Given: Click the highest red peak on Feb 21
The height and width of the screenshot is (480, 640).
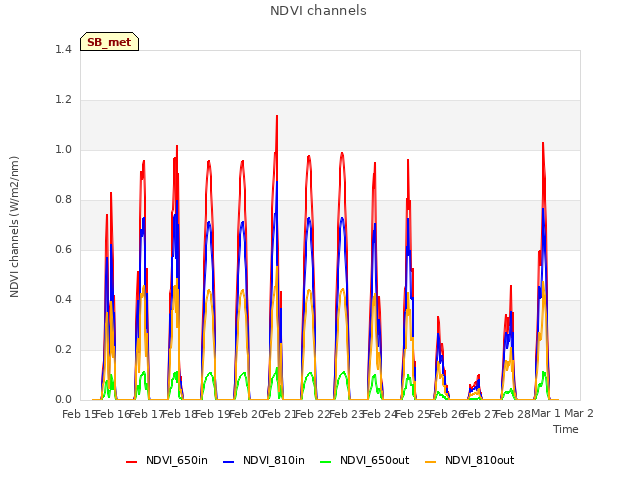Looking at the screenshot, I should coord(277,116).
